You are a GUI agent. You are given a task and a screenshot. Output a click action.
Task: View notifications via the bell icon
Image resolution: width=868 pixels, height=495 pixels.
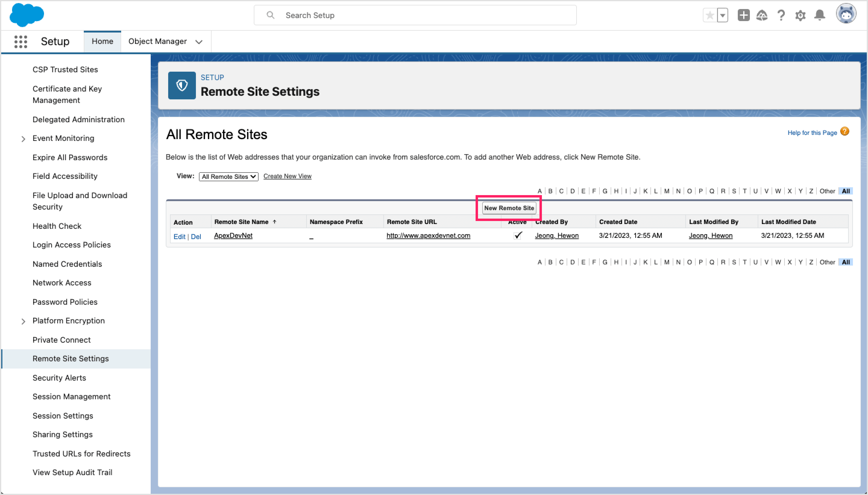pos(820,15)
